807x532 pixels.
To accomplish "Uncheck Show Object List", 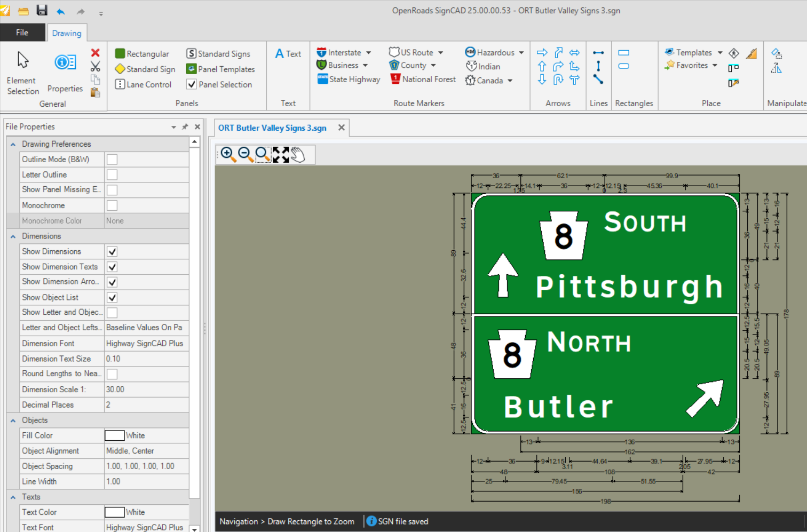I will tap(112, 298).
